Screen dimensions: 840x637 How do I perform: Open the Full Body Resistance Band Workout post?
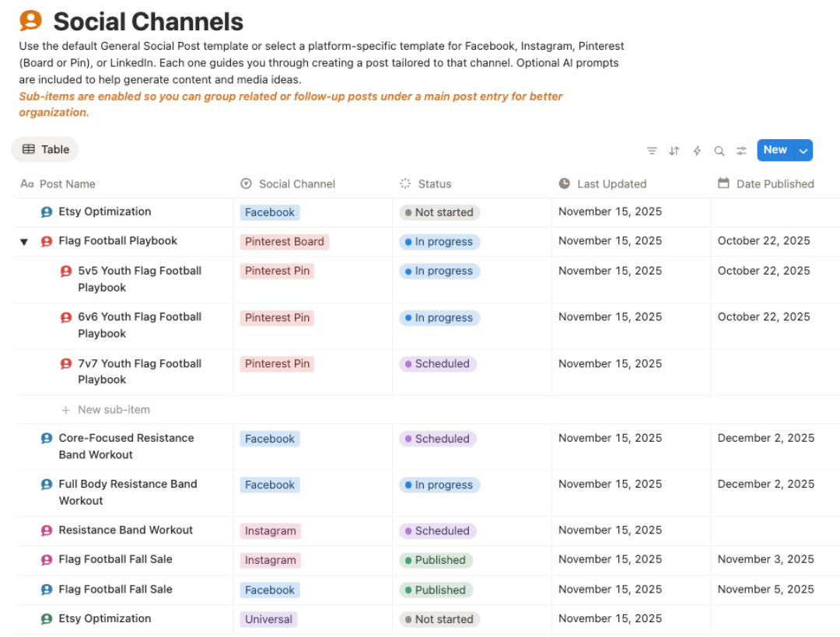pos(128,484)
